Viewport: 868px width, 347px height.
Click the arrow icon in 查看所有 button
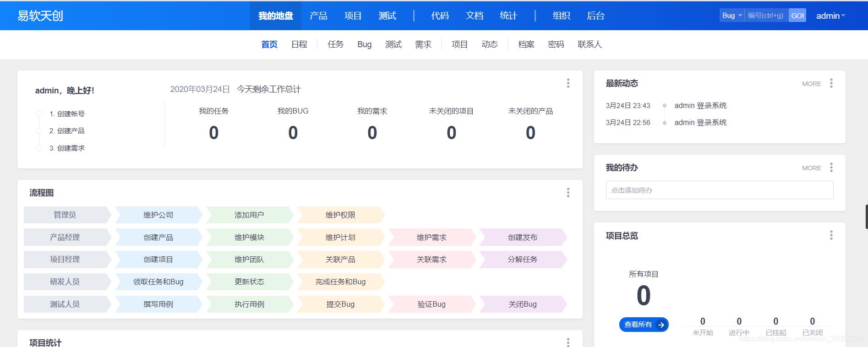[x=661, y=325]
